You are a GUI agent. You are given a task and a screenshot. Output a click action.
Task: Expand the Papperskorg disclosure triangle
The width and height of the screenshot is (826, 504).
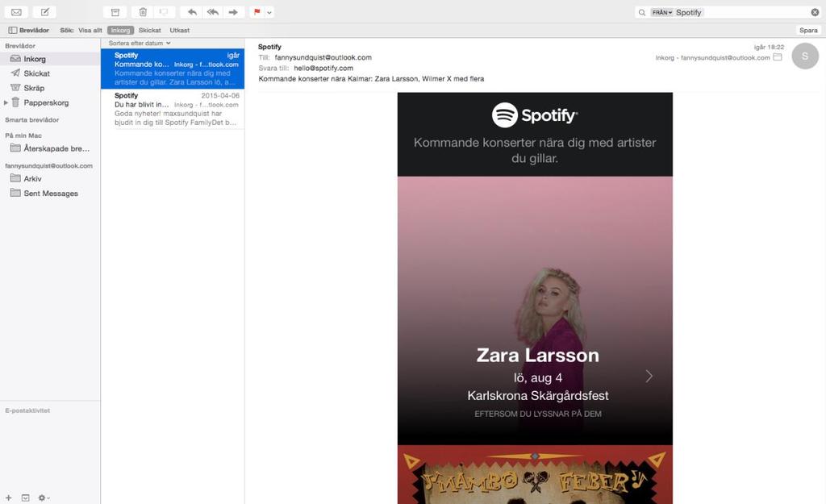[x=6, y=102]
